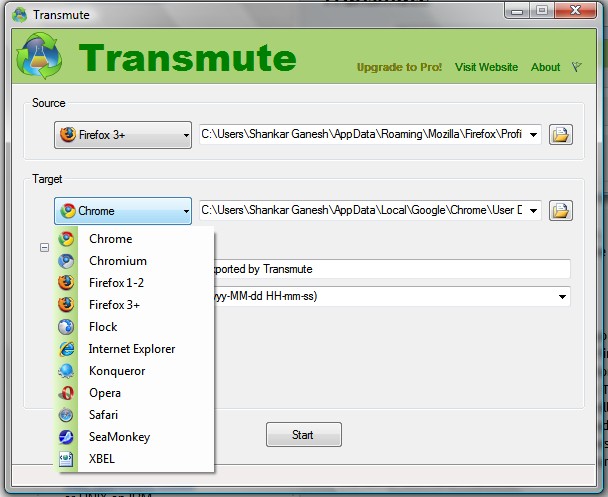The width and height of the screenshot is (608, 497).
Task: Click the Transmute recycling flask logo
Action: tap(39, 56)
